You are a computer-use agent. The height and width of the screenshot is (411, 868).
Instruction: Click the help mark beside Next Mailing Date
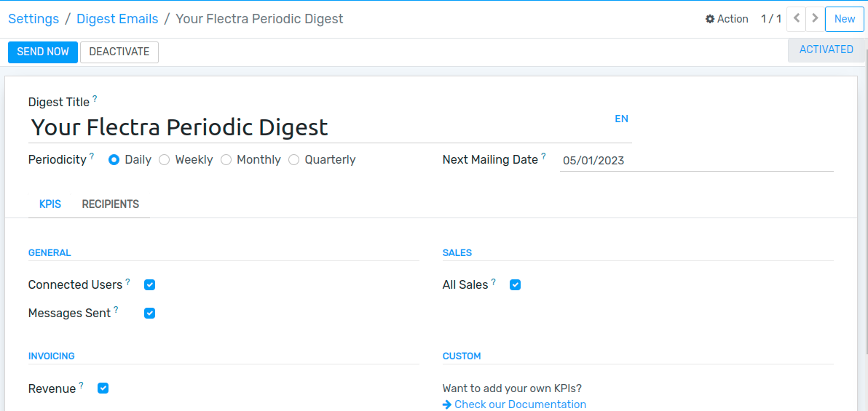click(x=544, y=156)
